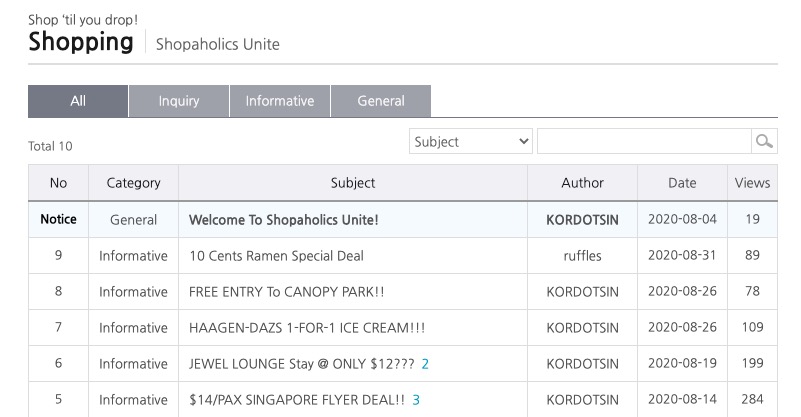Open the Informative tab
Image resolution: width=801 pixels, height=417 pixels.
[280, 101]
